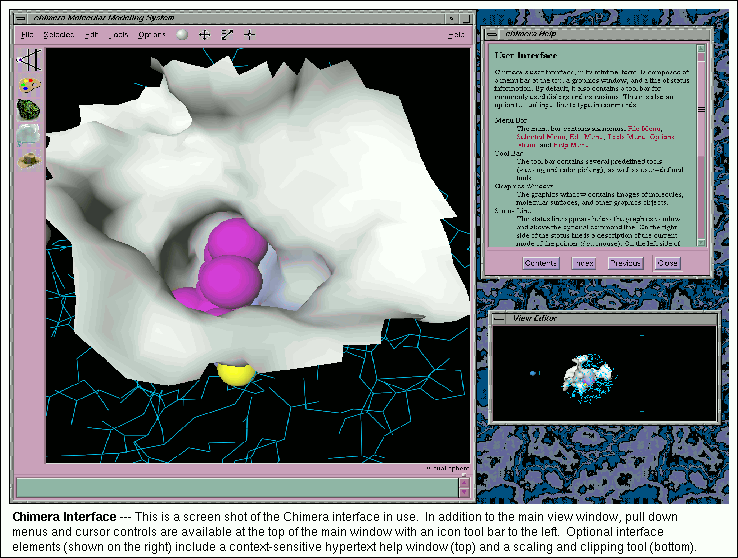Click the help window scroll-down arrow

tap(702, 244)
